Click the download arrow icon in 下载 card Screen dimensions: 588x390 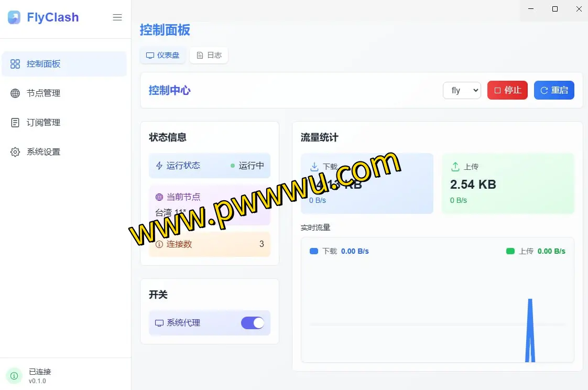(x=314, y=167)
